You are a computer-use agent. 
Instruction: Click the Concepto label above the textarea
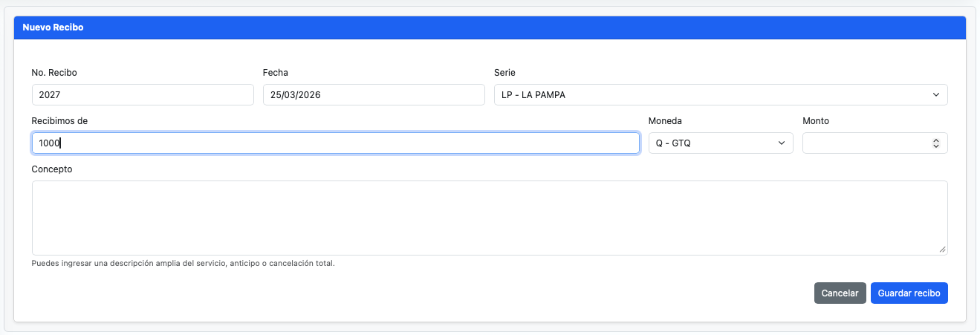[x=52, y=169]
